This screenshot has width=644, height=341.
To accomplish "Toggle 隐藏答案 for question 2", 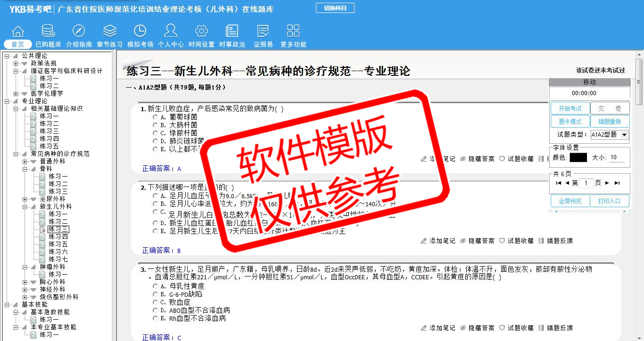I will click(x=477, y=241).
